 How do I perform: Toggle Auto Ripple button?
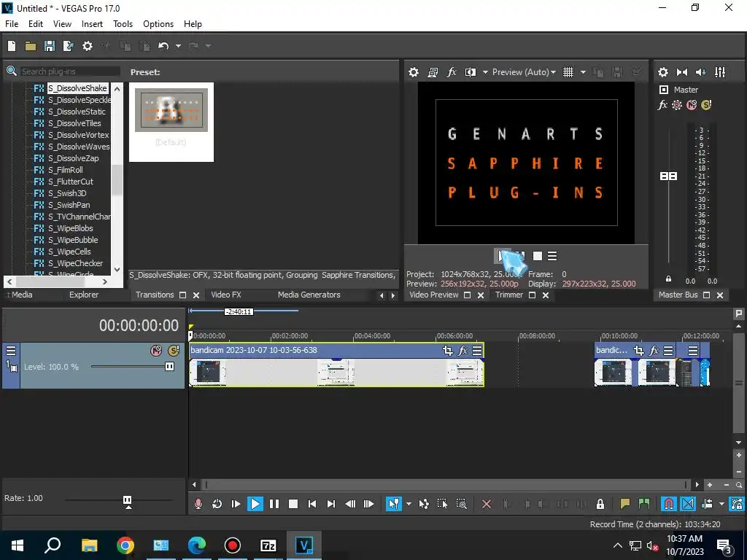point(708,504)
